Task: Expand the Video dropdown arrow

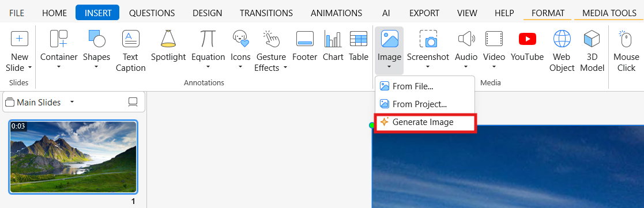Action: [494, 67]
